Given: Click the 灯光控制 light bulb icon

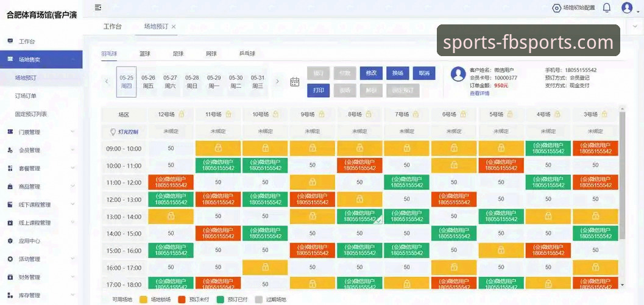Looking at the screenshot, I should (113, 132).
